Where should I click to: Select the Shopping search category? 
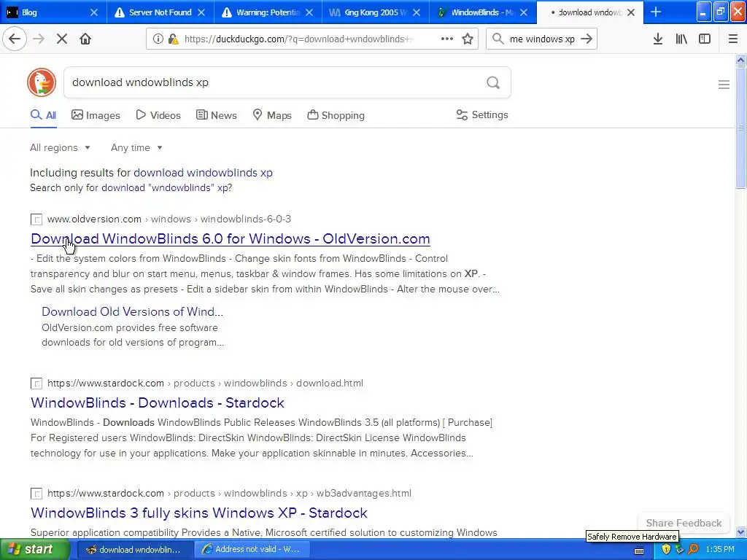coord(336,115)
